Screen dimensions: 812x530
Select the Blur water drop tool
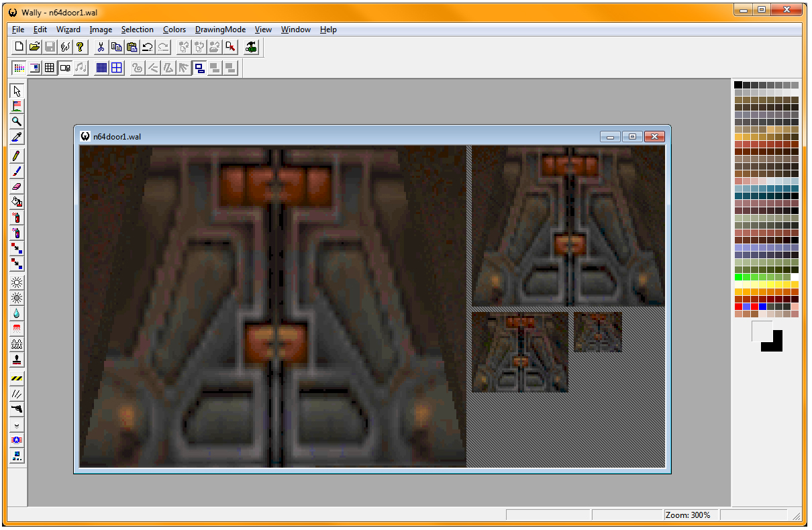17,313
